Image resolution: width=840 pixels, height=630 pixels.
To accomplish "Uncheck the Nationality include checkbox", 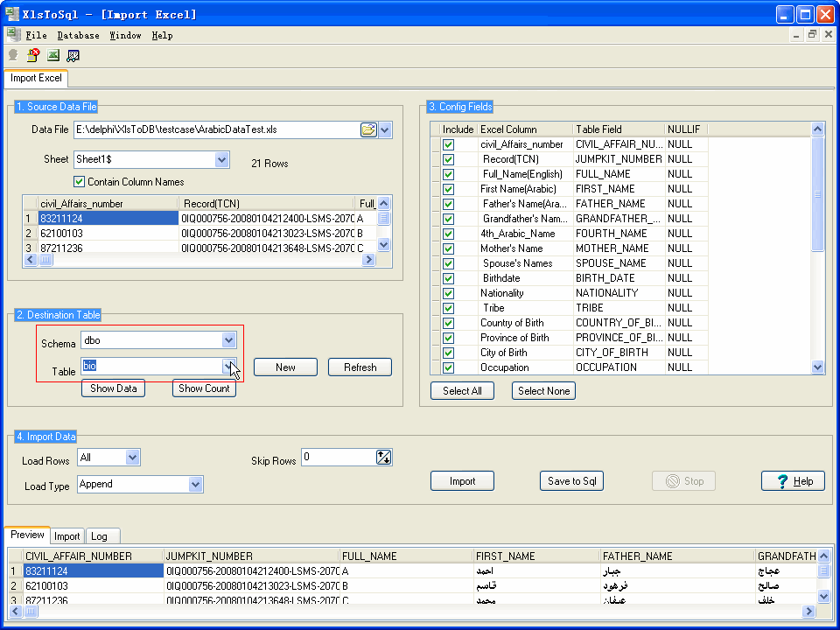I will pos(448,293).
